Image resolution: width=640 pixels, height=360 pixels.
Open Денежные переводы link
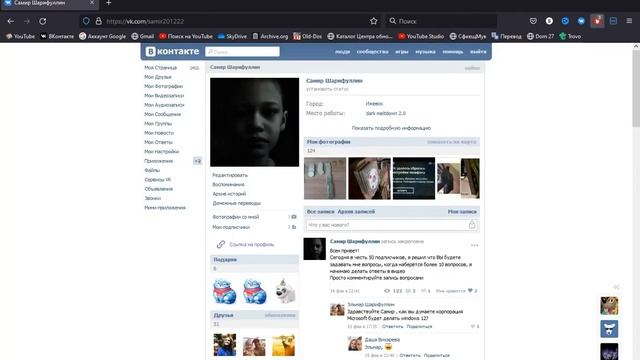coord(236,203)
